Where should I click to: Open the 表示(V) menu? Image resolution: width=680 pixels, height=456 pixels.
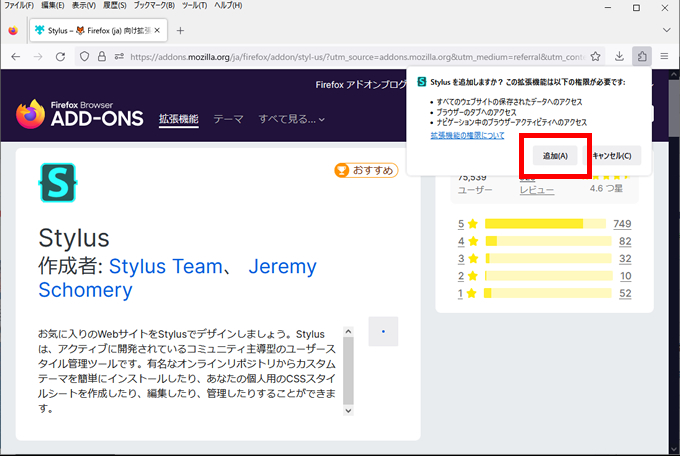(84, 6)
